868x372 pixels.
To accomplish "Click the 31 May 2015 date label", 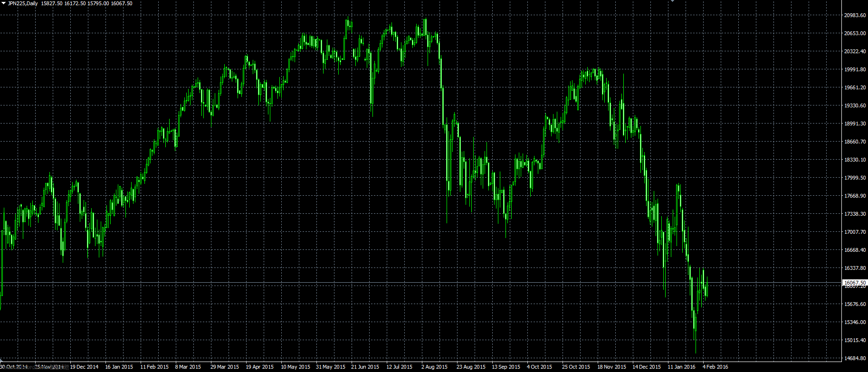I will [331, 367].
